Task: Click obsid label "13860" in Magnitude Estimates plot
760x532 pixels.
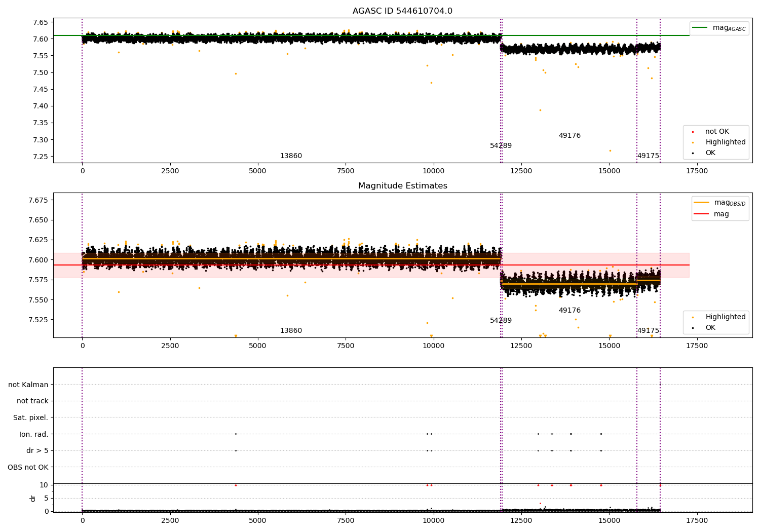Action: pyautogui.click(x=291, y=331)
